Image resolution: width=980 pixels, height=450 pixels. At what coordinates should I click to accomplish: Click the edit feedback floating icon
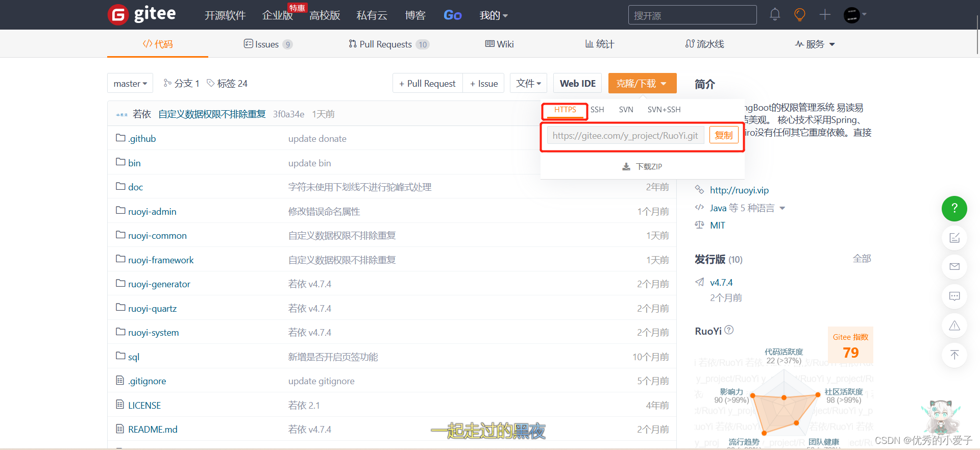coord(954,238)
